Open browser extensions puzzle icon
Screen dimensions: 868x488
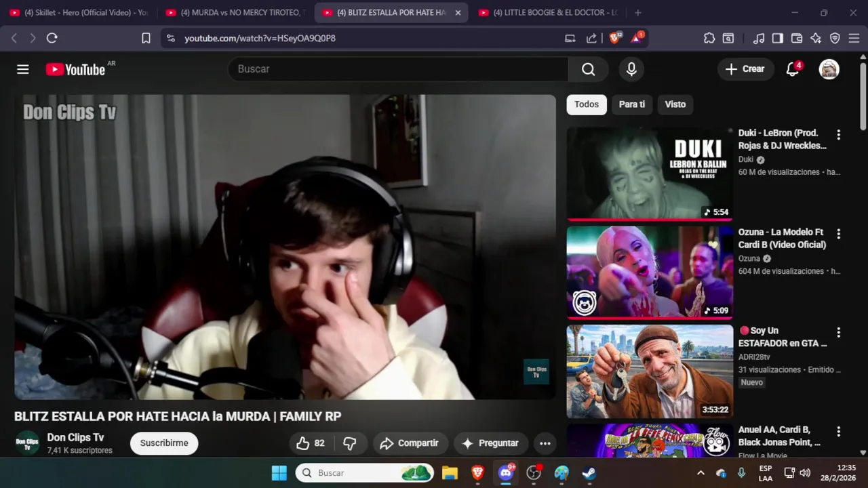[x=709, y=39]
